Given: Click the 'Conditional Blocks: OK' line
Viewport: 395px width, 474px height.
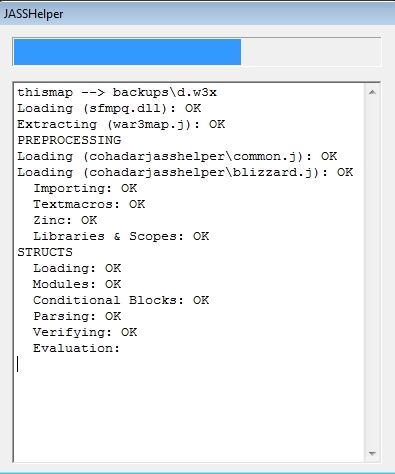Looking at the screenshot, I should 121,300.
